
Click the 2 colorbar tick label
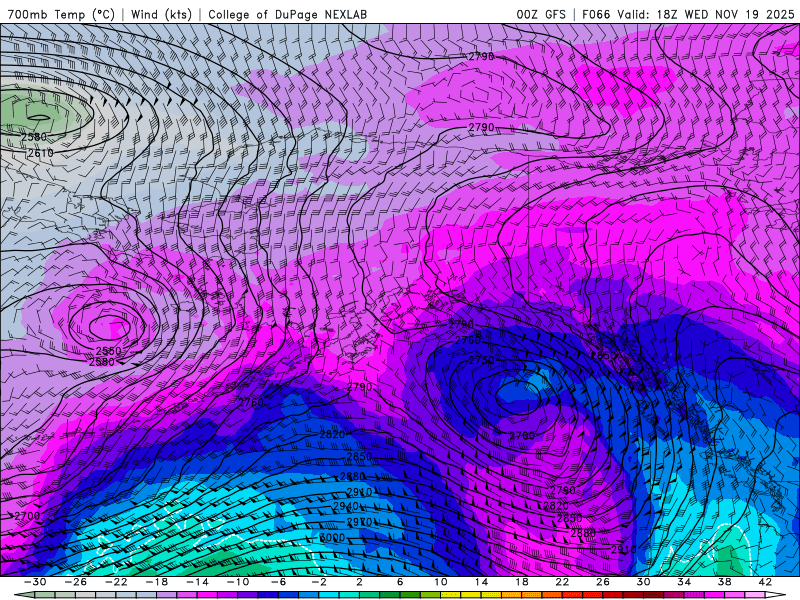tap(359, 582)
